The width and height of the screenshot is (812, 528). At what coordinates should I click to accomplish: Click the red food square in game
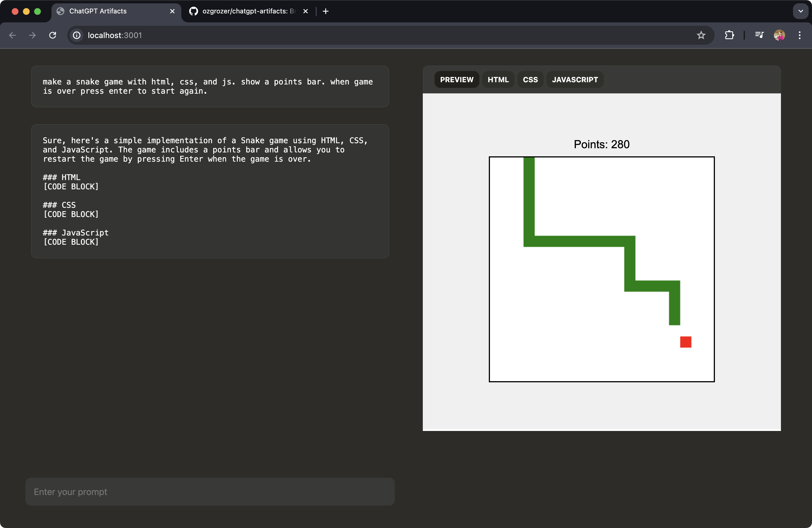tap(686, 342)
